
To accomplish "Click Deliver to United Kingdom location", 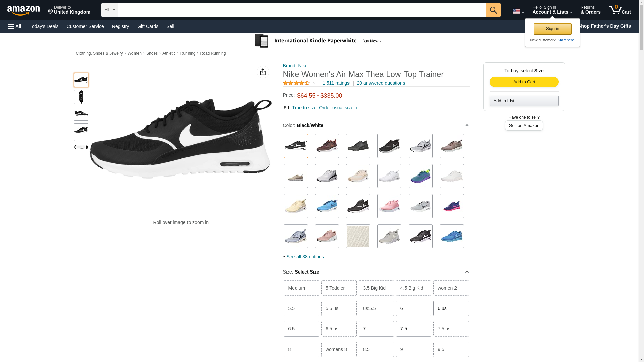I will tap(69, 10).
